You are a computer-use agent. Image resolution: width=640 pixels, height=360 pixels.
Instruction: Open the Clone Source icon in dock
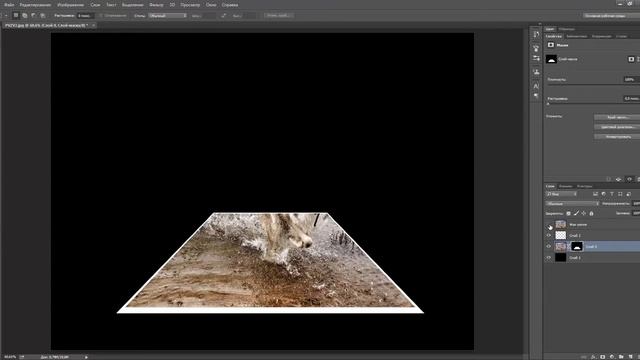536,72
